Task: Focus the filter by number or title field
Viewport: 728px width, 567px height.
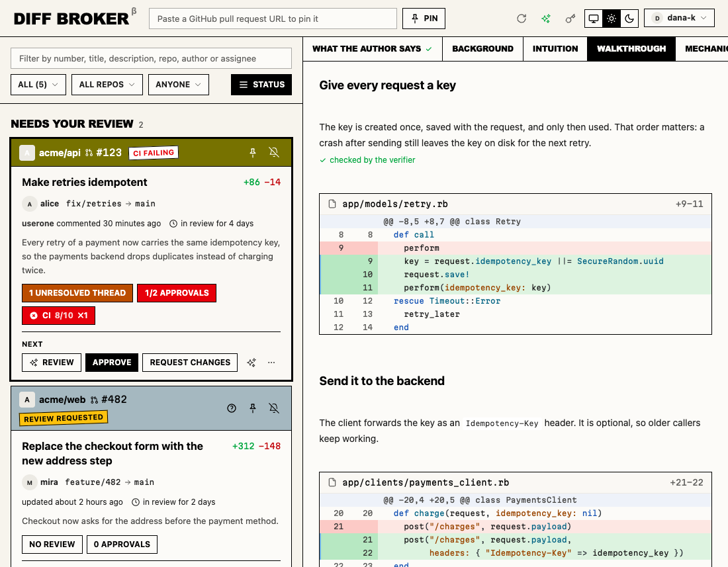Action: [x=151, y=58]
